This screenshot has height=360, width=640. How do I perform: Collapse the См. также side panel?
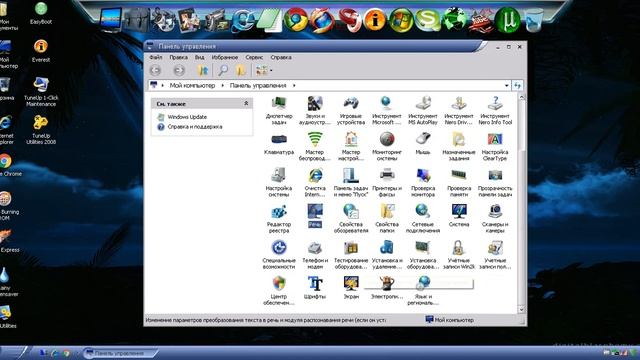pos(246,104)
